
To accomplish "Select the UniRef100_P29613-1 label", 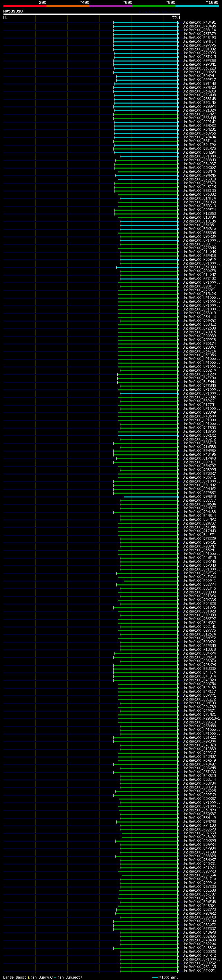I will pos(201,718).
